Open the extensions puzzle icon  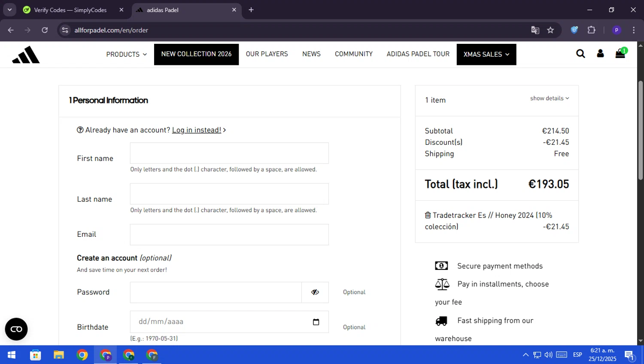pos(591,30)
